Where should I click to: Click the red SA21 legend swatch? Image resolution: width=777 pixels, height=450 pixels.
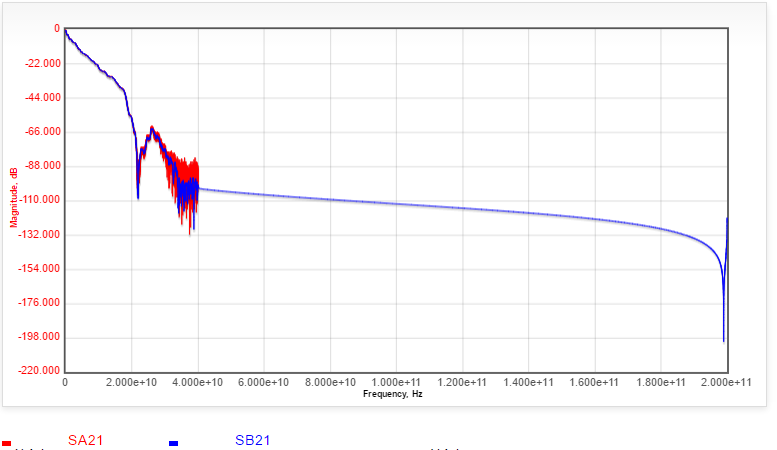tap(7, 442)
